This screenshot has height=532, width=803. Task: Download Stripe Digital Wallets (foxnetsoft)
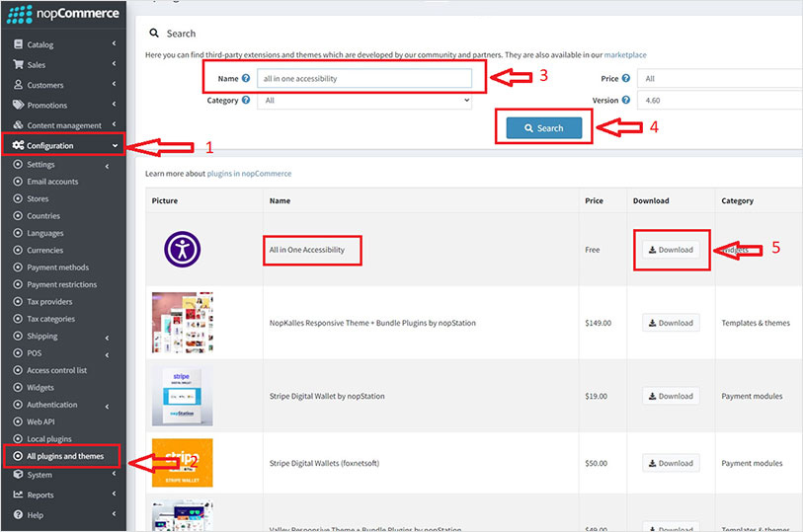[x=671, y=463]
